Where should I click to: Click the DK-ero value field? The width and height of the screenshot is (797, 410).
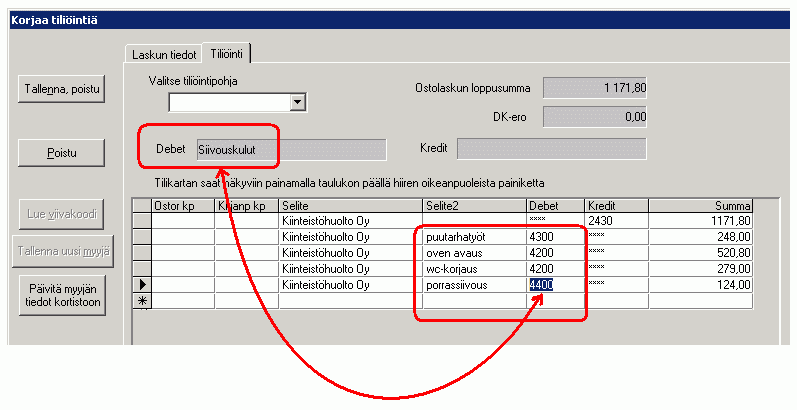595,117
